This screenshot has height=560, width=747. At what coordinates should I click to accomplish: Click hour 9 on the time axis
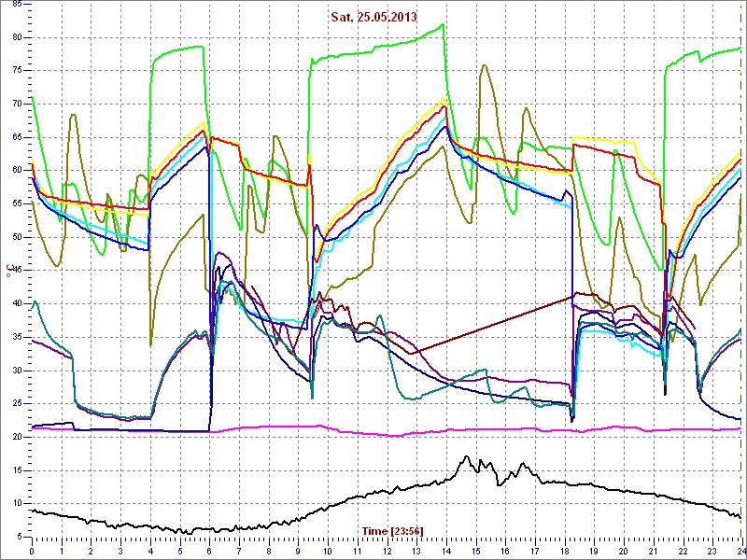click(x=298, y=551)
